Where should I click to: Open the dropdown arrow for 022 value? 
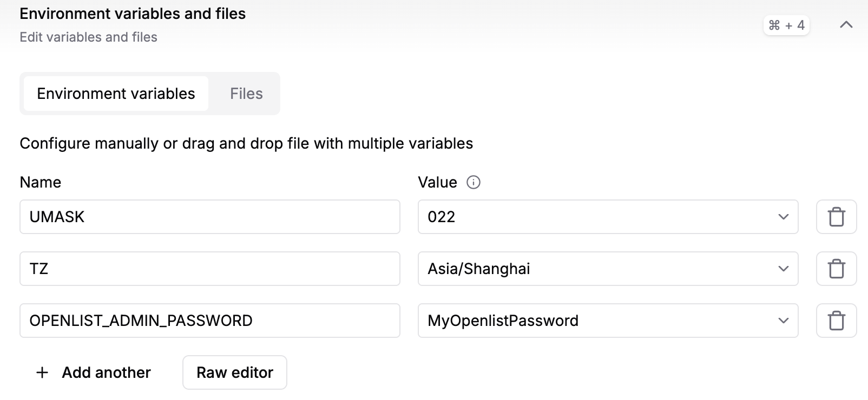[x=783, y=217]
